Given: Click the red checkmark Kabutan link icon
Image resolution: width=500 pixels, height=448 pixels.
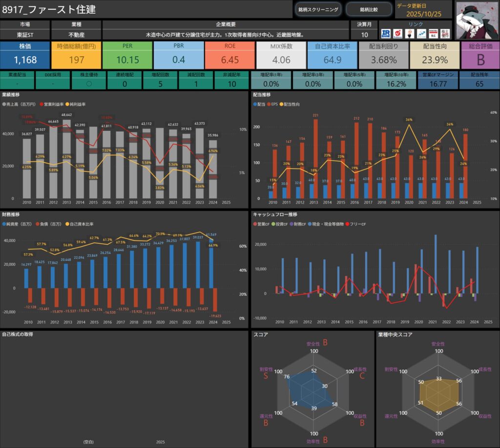Looking at the screenshot, I should [x=397, y=33].
